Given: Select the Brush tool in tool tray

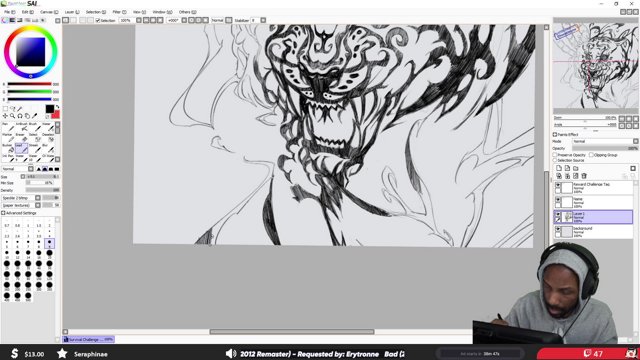Looking at the screenshot, I should 34,128.
